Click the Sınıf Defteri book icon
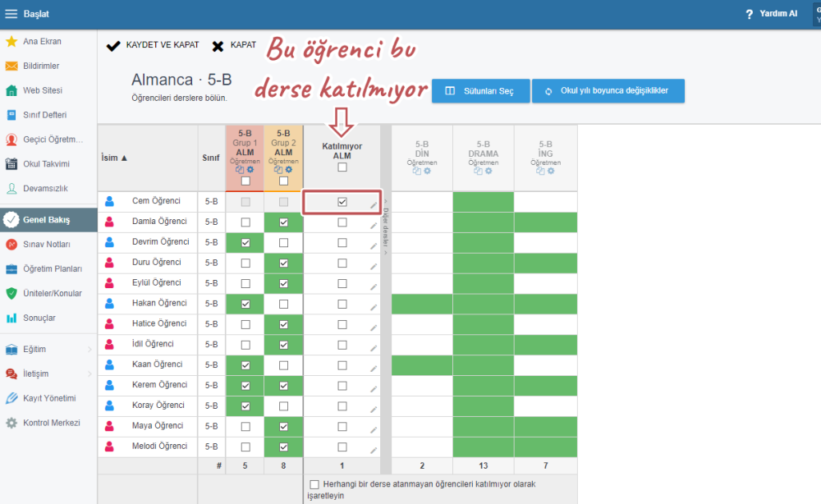 pyautogui.click(x=11, y=115)
